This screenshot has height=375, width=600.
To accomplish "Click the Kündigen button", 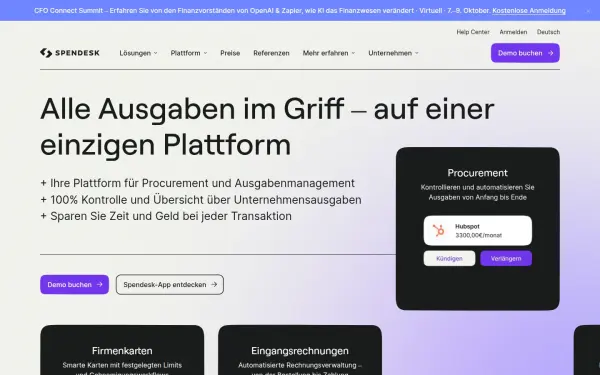I will coord(449,259).
